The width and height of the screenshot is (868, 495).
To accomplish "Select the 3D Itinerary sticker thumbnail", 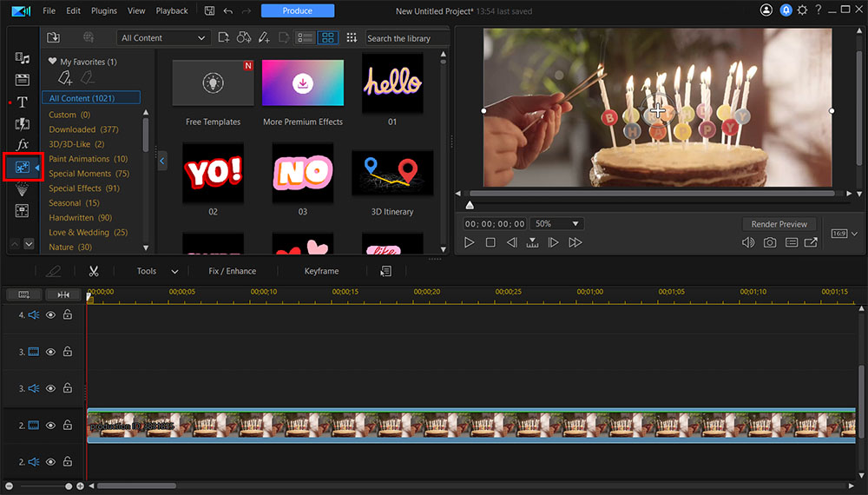I will (x=392, y=174).
